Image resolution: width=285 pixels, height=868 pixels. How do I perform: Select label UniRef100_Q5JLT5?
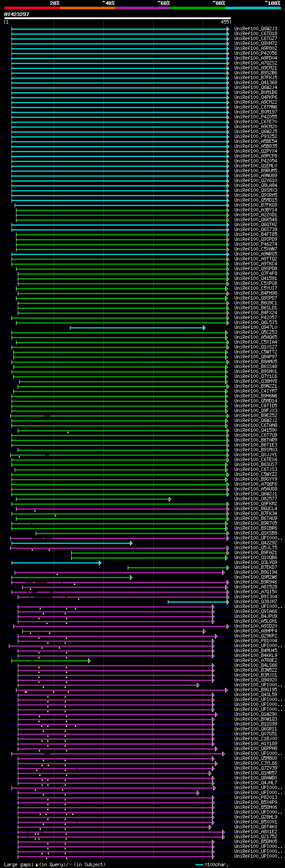point(256,548)
